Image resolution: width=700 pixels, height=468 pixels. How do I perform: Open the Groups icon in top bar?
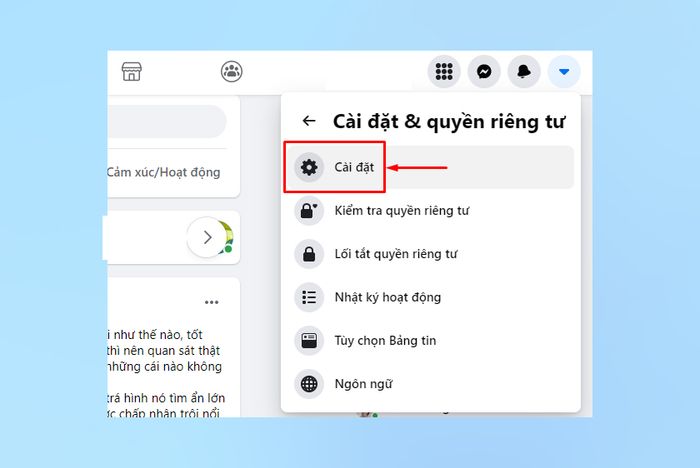click(232, 71)
